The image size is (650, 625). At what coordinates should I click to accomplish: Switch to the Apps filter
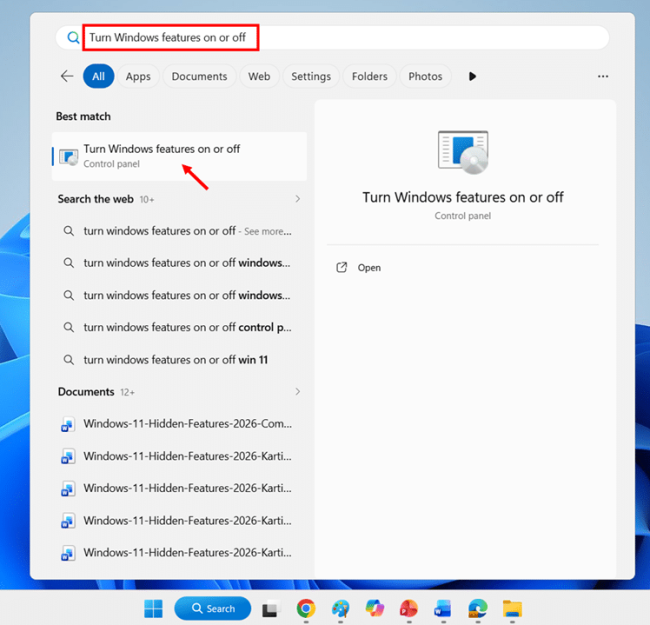coord(138,76)
